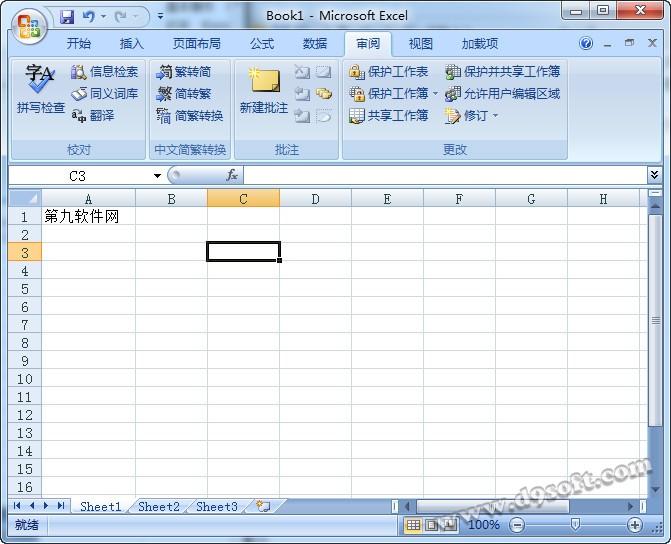The height and width of the screenshot is (544, 671).
Task: Go to first sheet navigation arrow
Action: pyautogui.click(x=17, y=506)
